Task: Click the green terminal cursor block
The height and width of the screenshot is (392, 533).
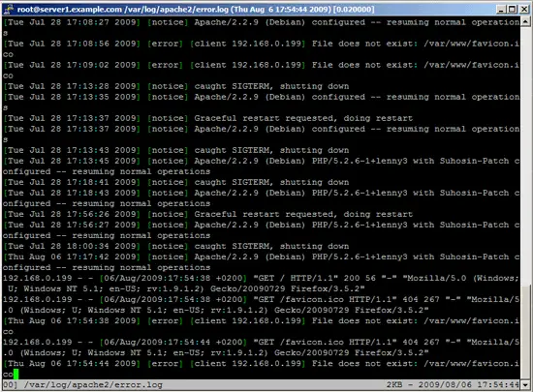Action: 16,374
